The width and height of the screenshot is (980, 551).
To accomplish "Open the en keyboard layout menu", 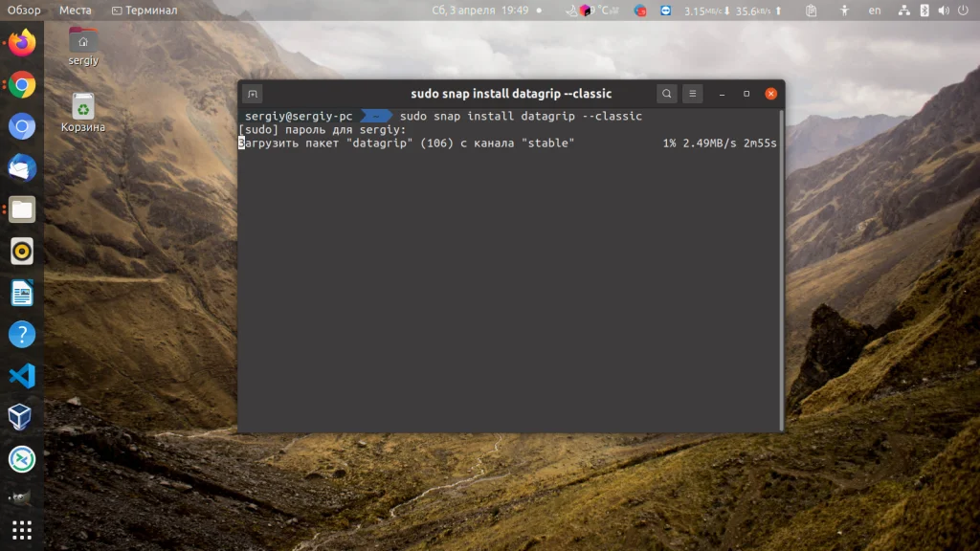I will (x=874, y=11).
